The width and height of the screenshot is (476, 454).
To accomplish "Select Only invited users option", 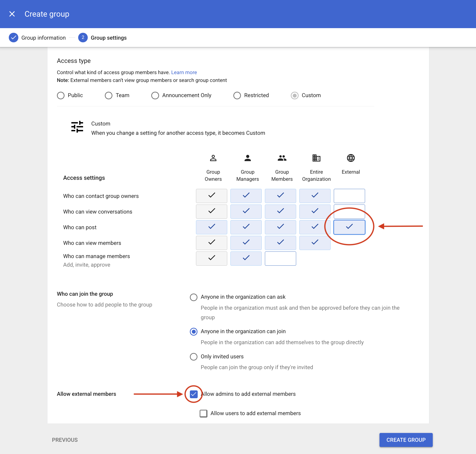I will [194, 357].
